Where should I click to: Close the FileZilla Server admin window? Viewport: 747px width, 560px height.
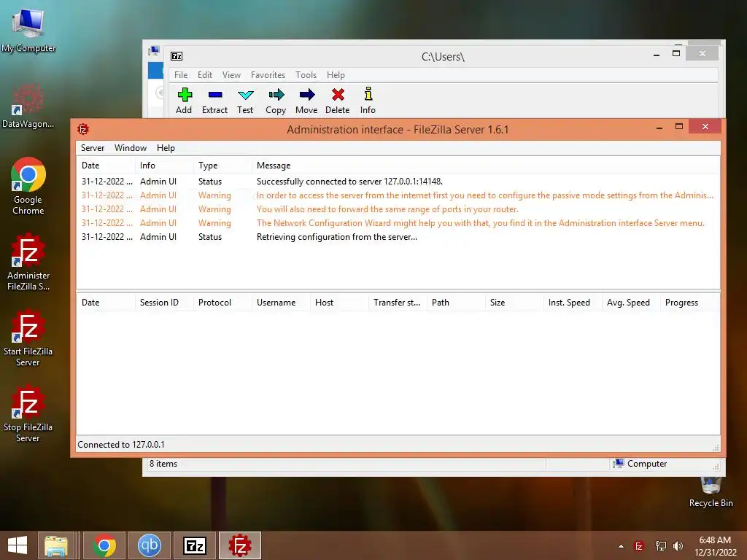[705, 127]
